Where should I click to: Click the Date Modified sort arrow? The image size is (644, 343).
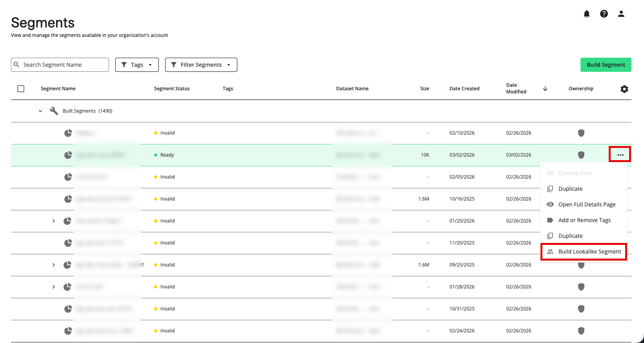545,89
